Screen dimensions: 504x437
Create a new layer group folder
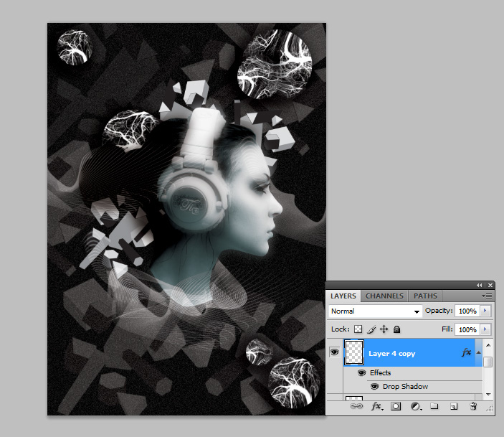pos(434,407)
